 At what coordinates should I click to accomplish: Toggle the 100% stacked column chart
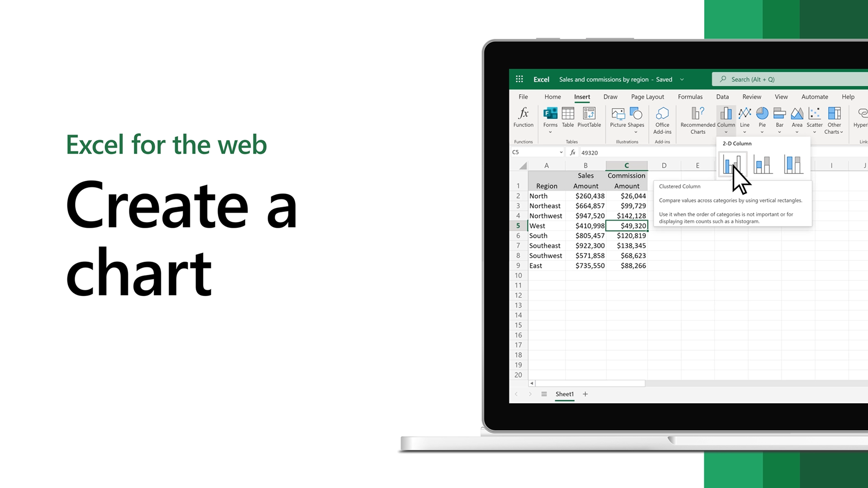point(793,164)
